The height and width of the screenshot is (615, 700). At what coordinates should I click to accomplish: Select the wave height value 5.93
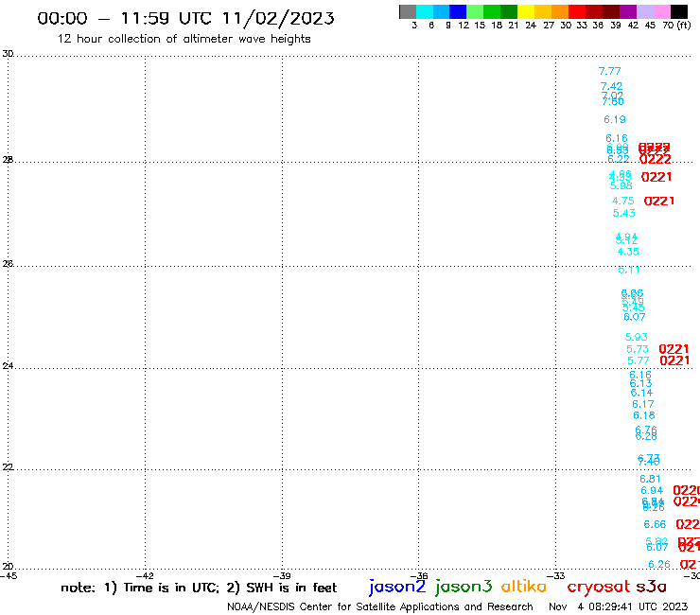(x=637, y=337)
